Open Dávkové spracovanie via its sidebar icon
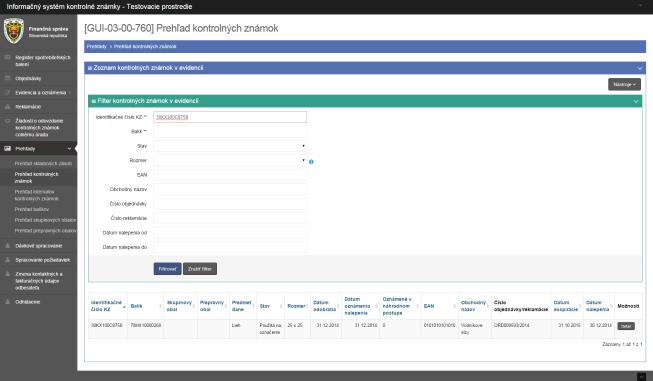Image resolution: width=653 pixels, height=381 pixels. [7, 246]
